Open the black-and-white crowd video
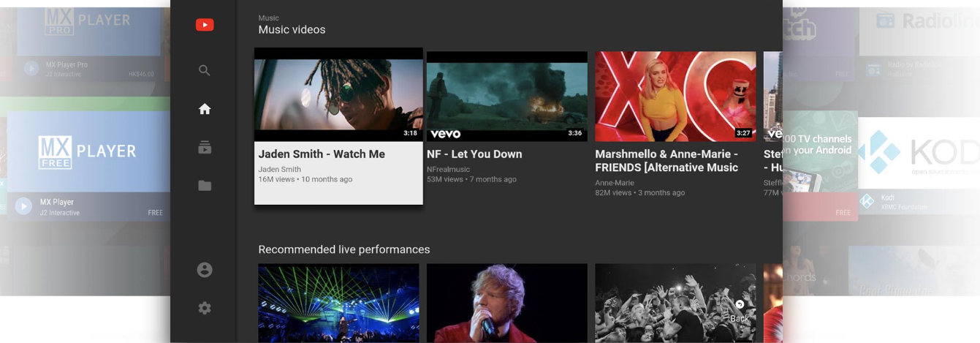 coord(675,304)
